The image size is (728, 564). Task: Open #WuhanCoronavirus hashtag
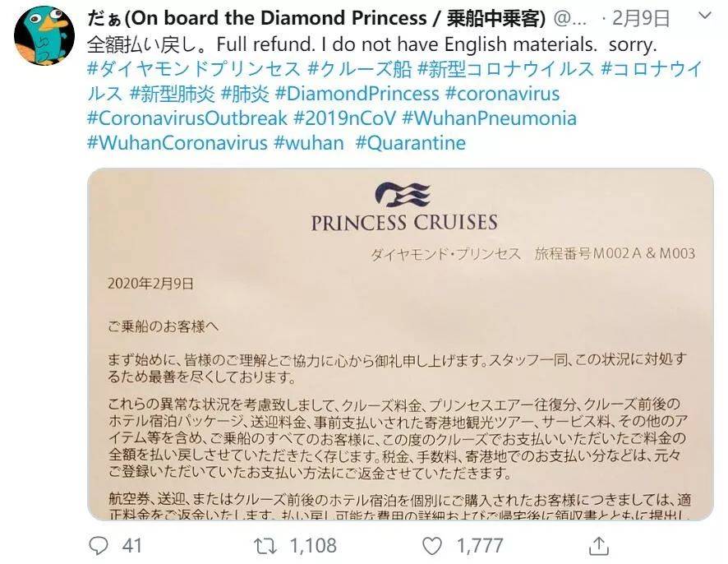point(177,142)
